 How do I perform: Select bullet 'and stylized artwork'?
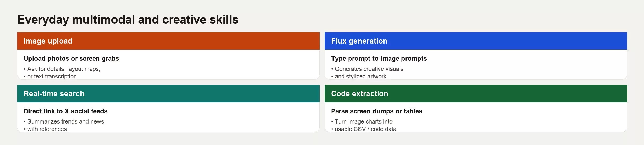click(359, 77)
